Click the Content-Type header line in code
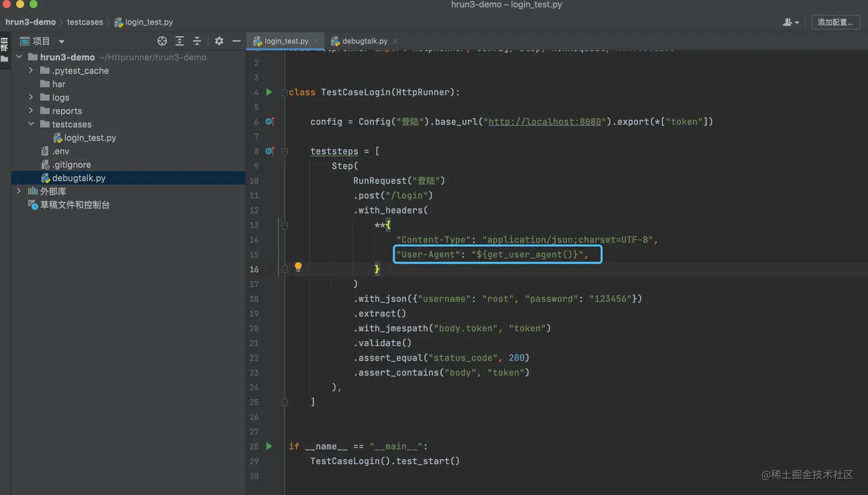The width and height of the screenshot is (868, 495). [x=527, y=239]
